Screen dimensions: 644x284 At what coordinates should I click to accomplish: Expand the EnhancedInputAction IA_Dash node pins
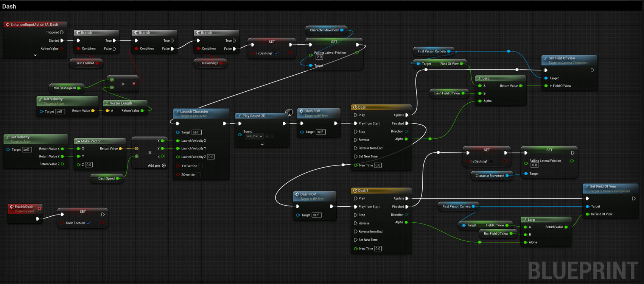tap(35, 55)
